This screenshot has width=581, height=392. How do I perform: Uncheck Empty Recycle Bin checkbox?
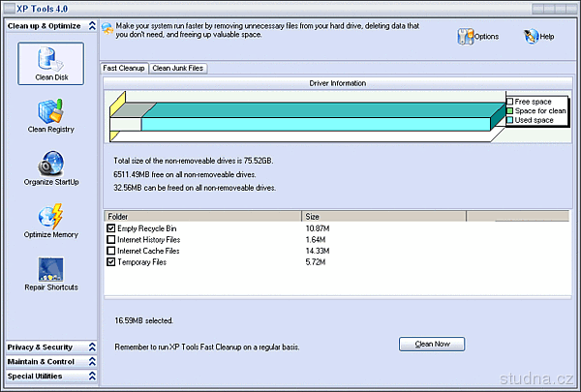click(110, 228)
